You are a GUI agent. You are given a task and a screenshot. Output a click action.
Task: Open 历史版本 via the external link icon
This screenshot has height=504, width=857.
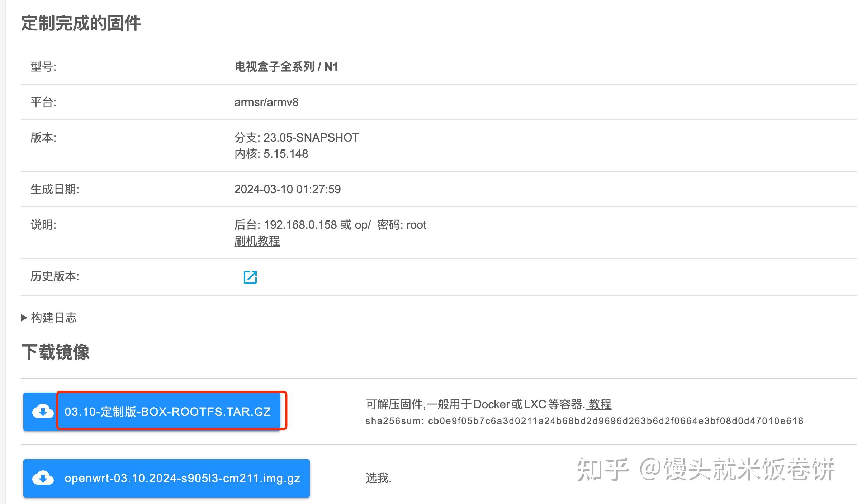click(x=250, y=277)
